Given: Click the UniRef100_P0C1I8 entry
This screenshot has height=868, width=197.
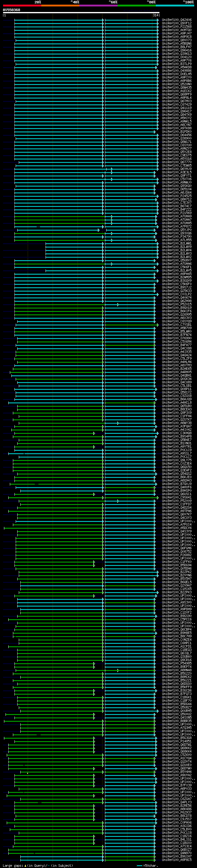Looking at the screenshot, I should 177,833.
